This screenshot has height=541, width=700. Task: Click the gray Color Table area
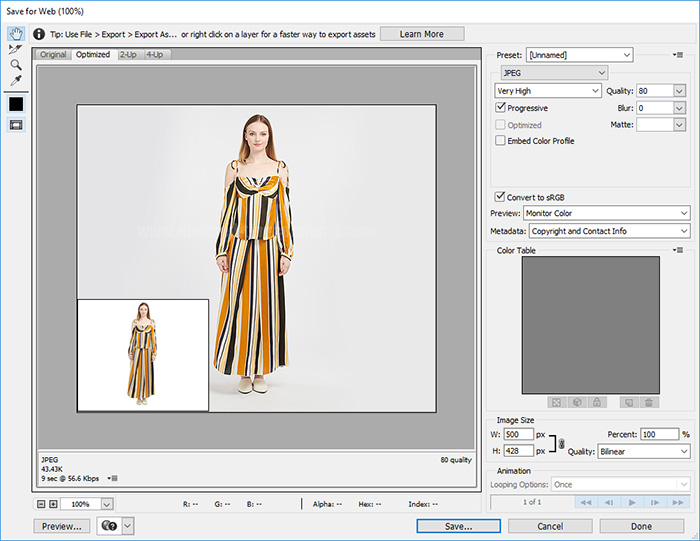[x=591, y=325]
